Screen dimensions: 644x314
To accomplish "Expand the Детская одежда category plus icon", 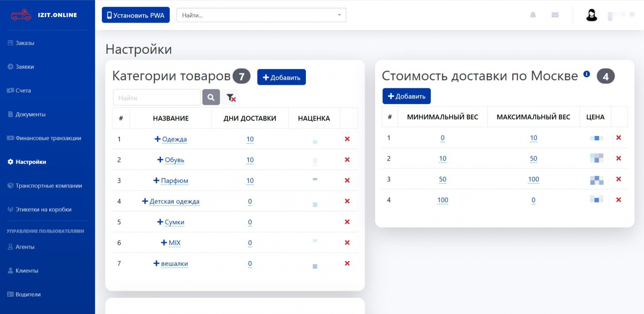I will [x=145, y=201].
